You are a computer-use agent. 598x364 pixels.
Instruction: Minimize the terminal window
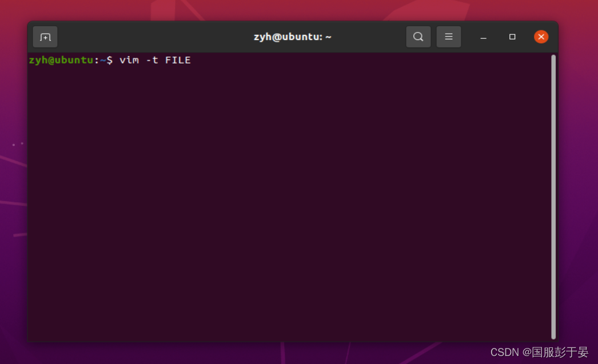pyautogui.click(x=483, y=37)
